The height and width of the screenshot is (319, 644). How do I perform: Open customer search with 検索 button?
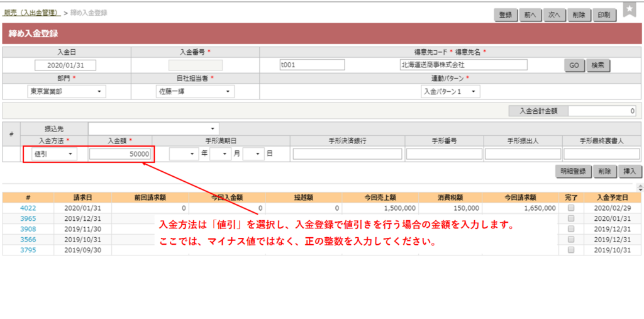(598, 65)
